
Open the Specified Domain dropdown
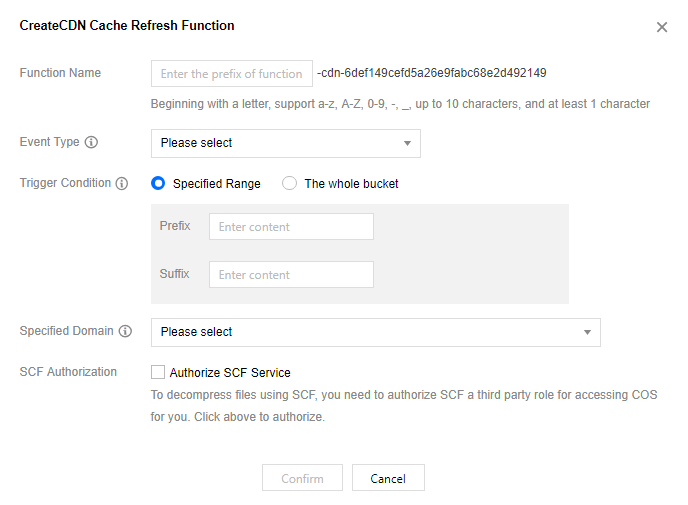[375, 332]
